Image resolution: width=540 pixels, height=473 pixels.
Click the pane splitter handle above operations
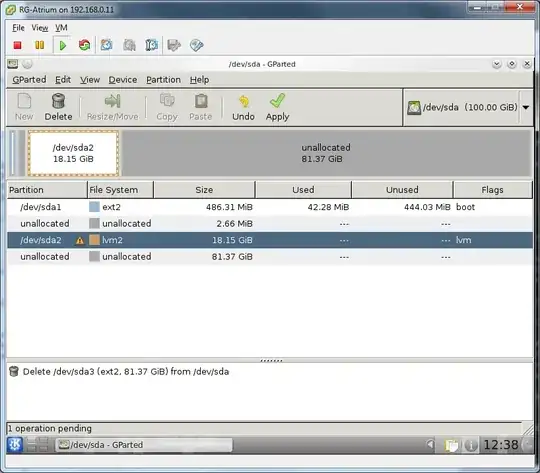pos(271,360)
